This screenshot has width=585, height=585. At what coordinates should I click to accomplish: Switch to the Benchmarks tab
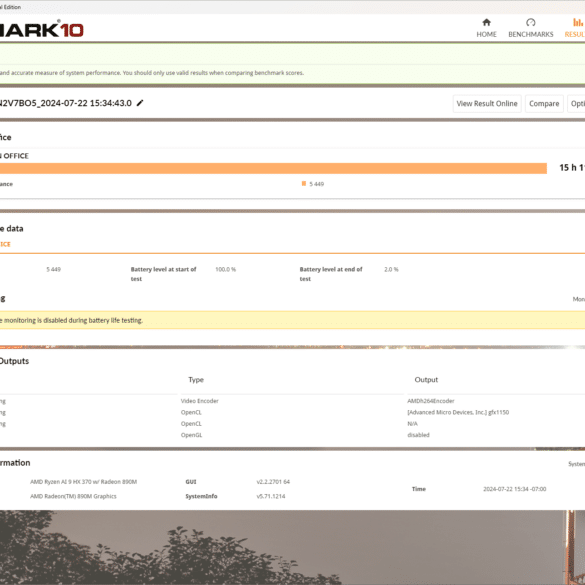[x=531, y=28]
